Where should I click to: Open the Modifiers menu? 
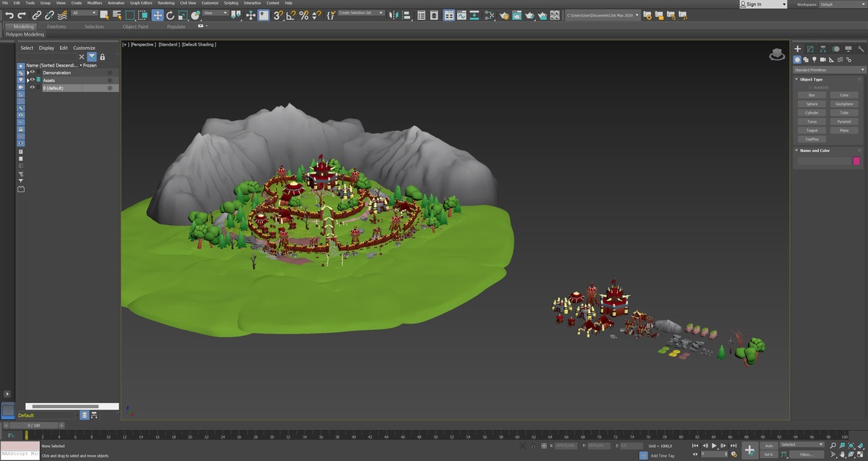pyautogui.click(x=95, y=3)
